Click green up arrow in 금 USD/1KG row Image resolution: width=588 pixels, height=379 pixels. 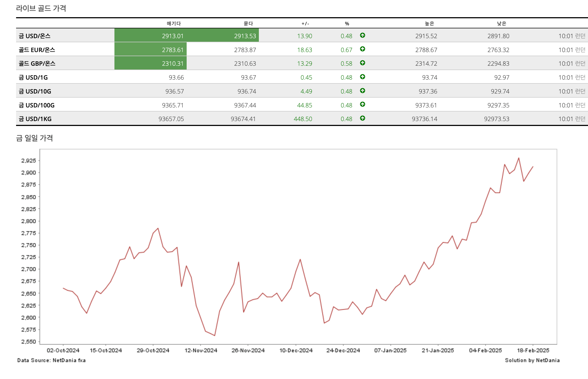[362, 118]
